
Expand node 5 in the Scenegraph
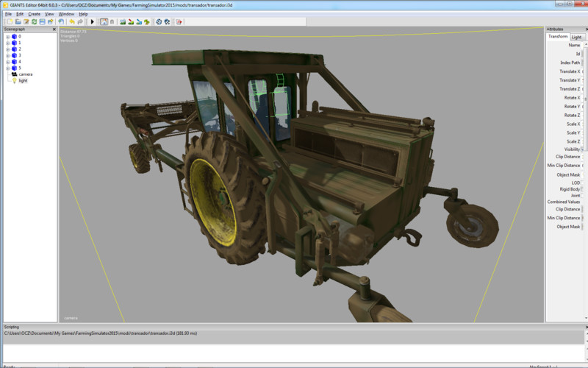tap(7, 68)
